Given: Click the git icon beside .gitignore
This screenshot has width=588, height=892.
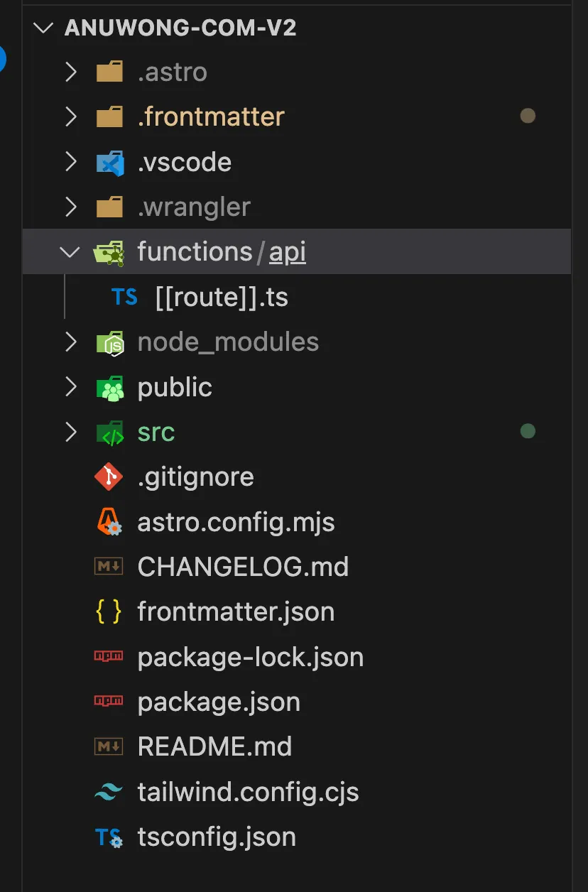Looking at the screenshot, I should 109,477.
